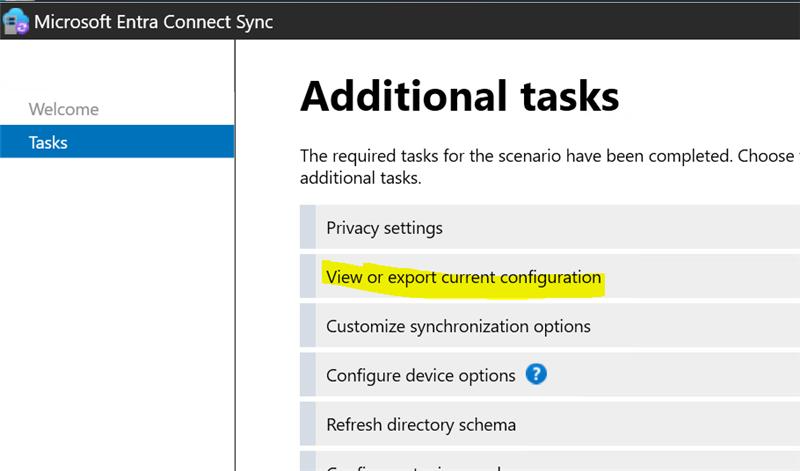
Task: Choose View or export current configuration
Action: pyautogui.click(x=464, y=277)
